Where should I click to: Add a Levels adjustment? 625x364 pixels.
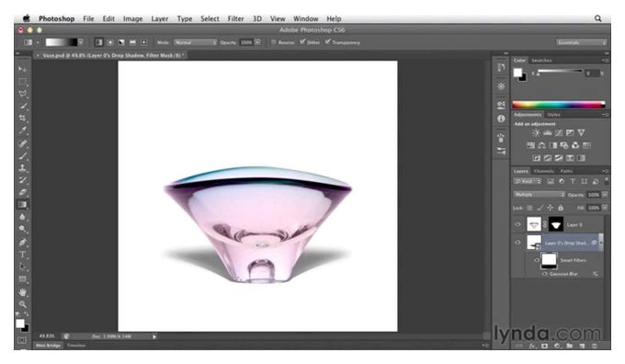pos(548,132)
